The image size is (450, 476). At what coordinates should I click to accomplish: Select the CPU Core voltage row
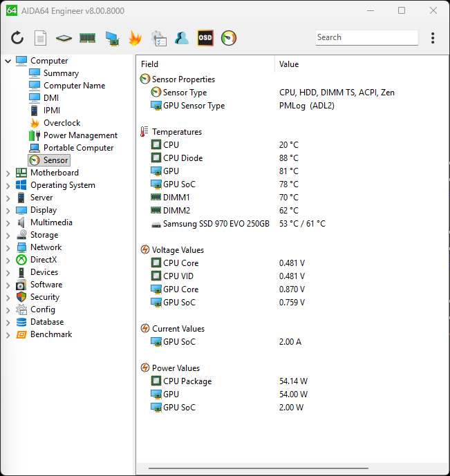click(292, 263)
